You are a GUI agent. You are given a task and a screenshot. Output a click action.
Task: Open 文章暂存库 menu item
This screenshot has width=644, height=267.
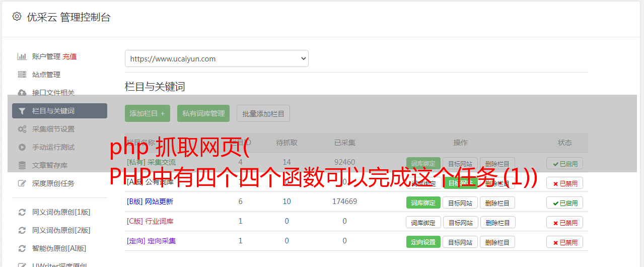(50, 165)
